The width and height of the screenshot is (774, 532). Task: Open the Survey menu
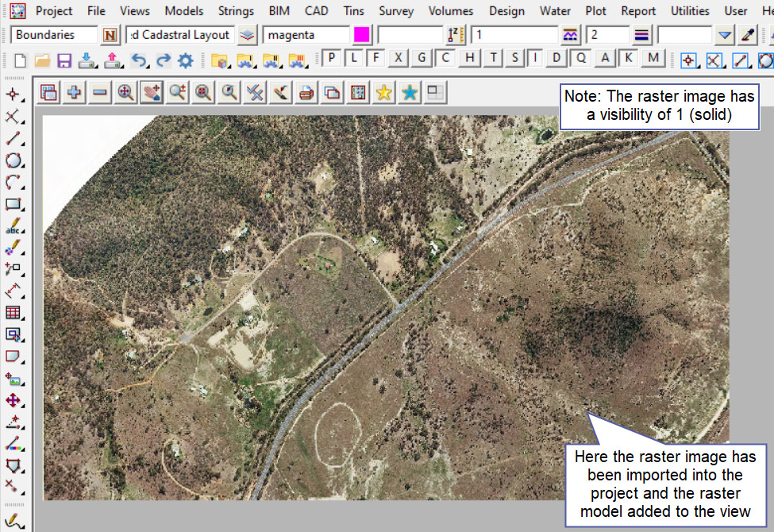395,11
